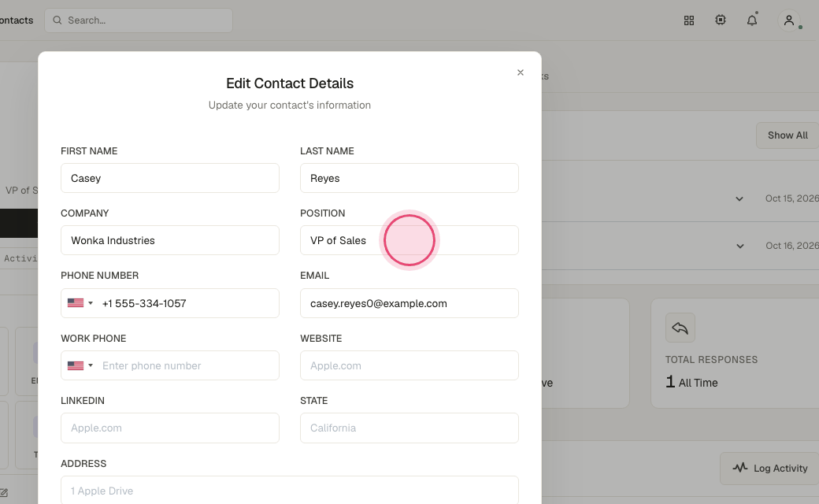Viewport: 819px width, 504px height.
Task: Close the Edit Contact Details dialog
Action: point(521,72)
